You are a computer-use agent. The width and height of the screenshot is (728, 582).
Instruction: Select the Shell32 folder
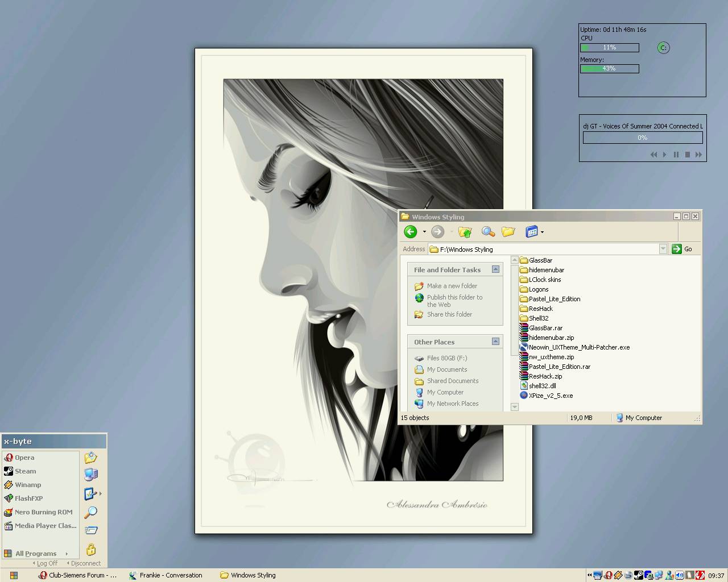[x=534, y=318]
